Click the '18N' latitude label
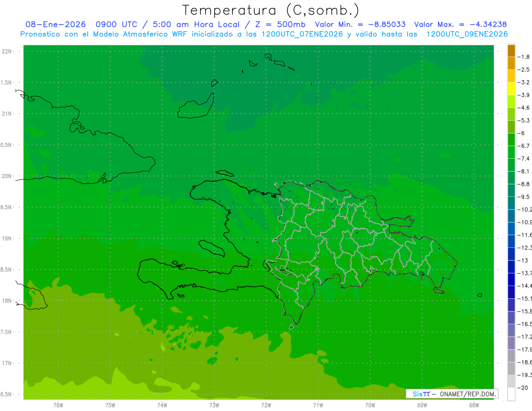 (x=7, y=301)
